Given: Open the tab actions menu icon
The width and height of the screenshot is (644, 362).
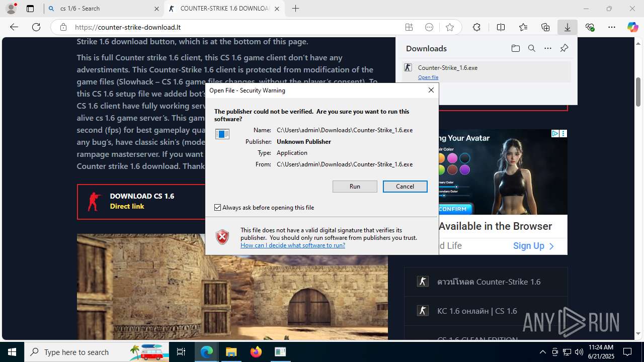Looking at the screenshot, I should 30,9.
